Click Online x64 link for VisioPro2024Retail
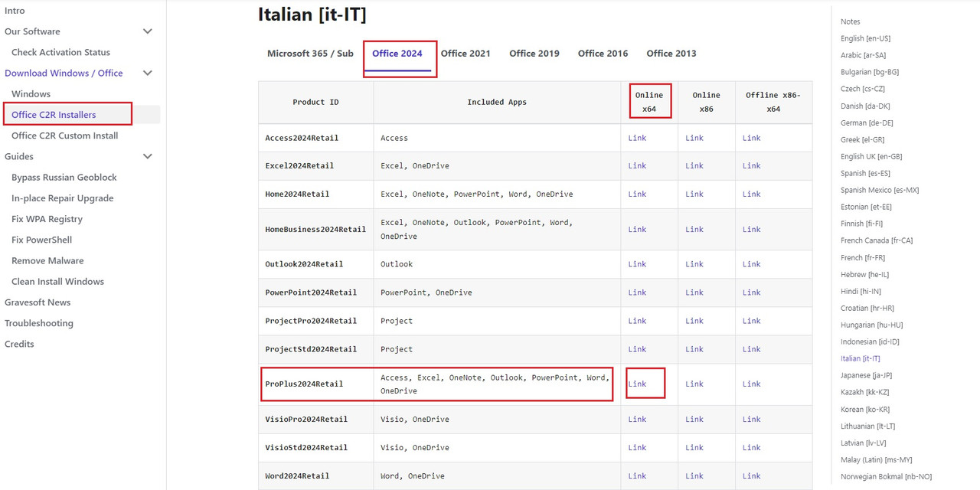The width and height of the screenshot is (980, 490). (637, 420)
